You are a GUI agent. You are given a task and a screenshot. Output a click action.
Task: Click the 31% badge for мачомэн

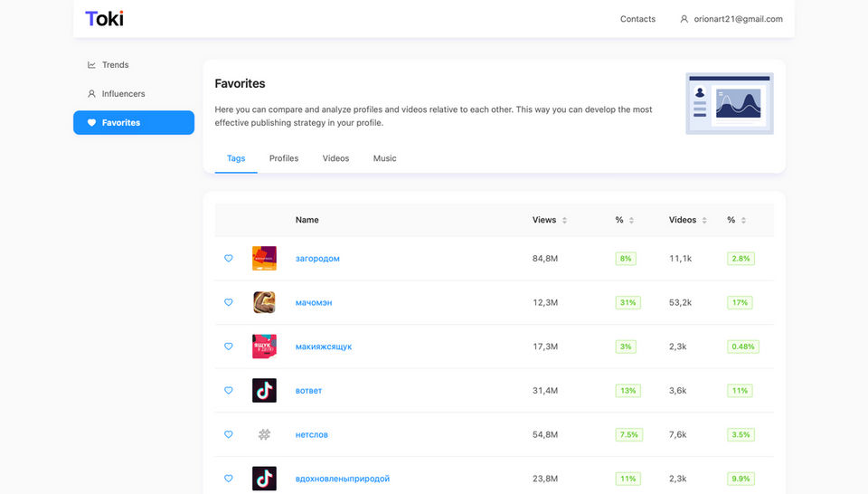(627, 302)
